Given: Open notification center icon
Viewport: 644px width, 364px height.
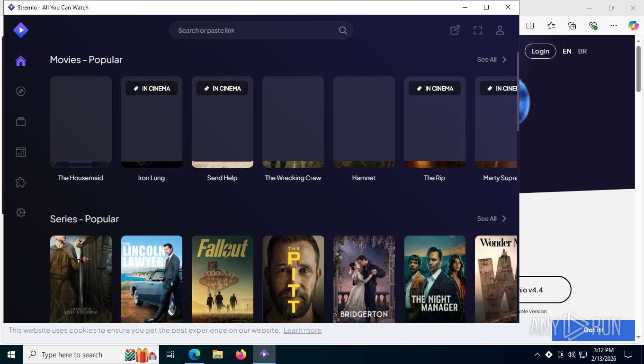Looking at the screenshot, I should point(628,355).
